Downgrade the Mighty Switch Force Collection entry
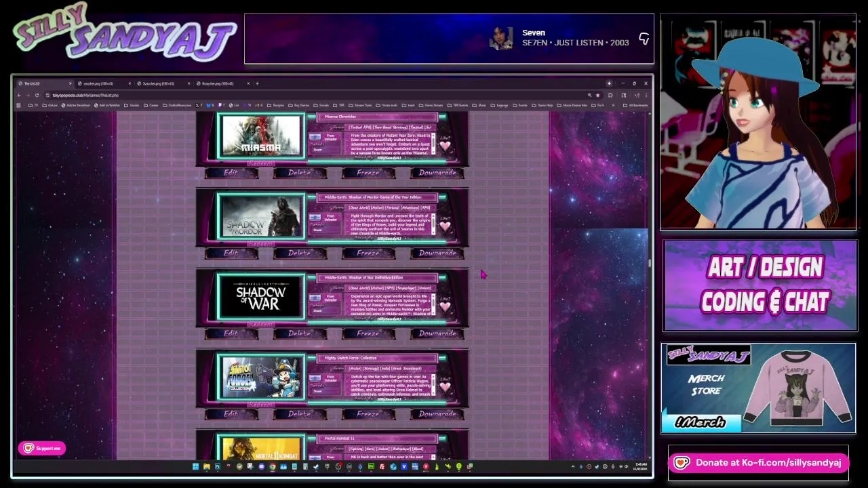The height and width of the screenshot is (488, 868). coord(437,414)
